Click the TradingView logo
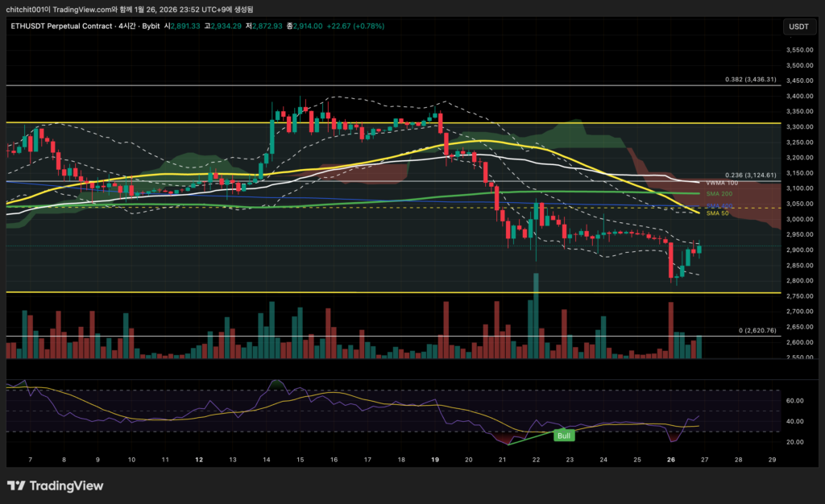Screen dimensions: 825x504 coord(56,485)
